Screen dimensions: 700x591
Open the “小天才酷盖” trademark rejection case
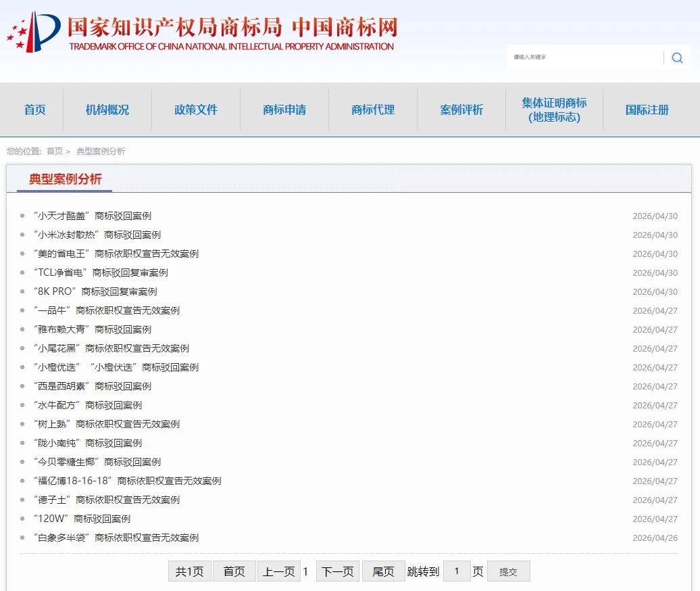[x=92, y=216]
